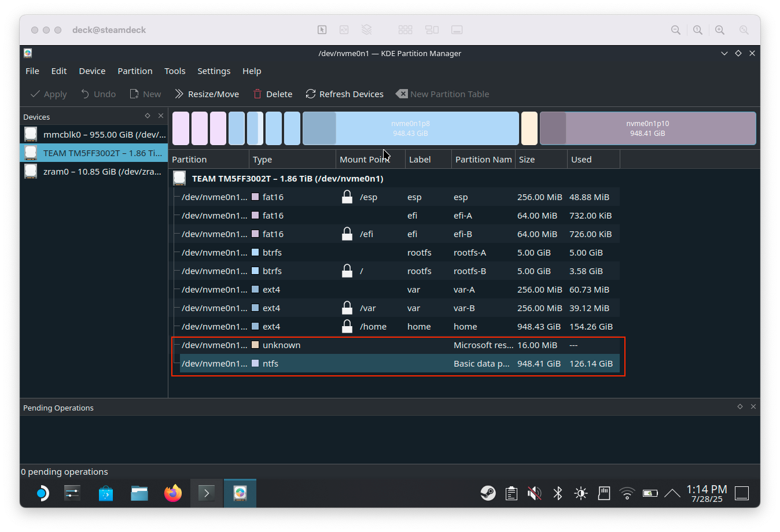The width and height of the screenshot is (780, 532).
Task: Select the zram0 10.85 GiB device
Action: tap(94, 172)
